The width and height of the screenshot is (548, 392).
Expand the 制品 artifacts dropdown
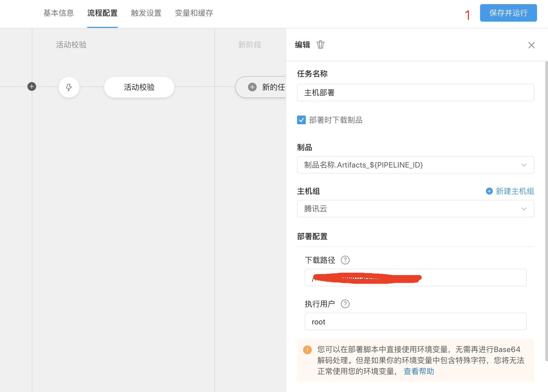[415, 165]
